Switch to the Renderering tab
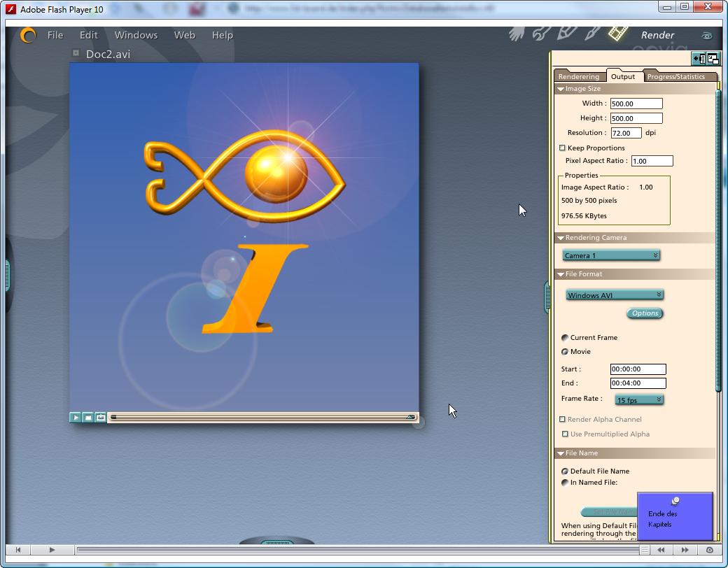This screenshot has height=568, width=728. click(579, 76)
